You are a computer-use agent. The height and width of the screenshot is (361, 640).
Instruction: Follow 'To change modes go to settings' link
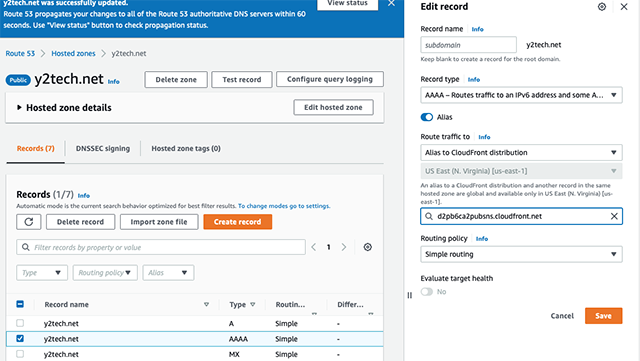[284, 206]
